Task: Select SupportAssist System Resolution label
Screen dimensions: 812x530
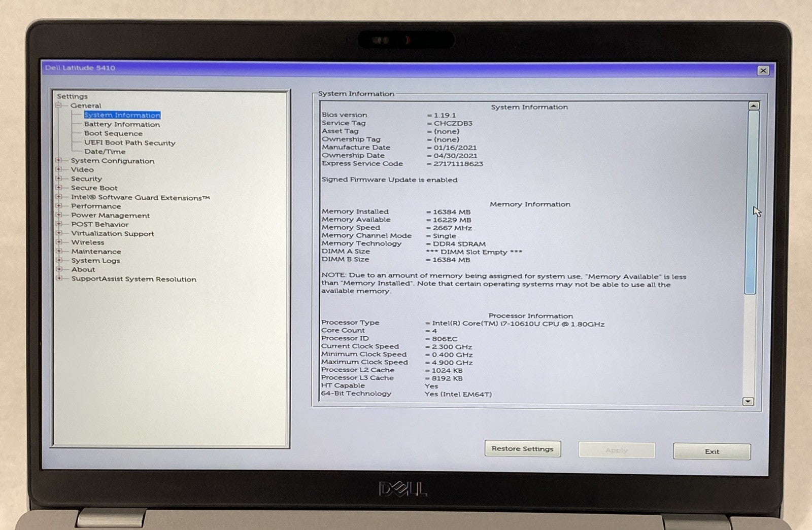Action: tap(133, 279)
